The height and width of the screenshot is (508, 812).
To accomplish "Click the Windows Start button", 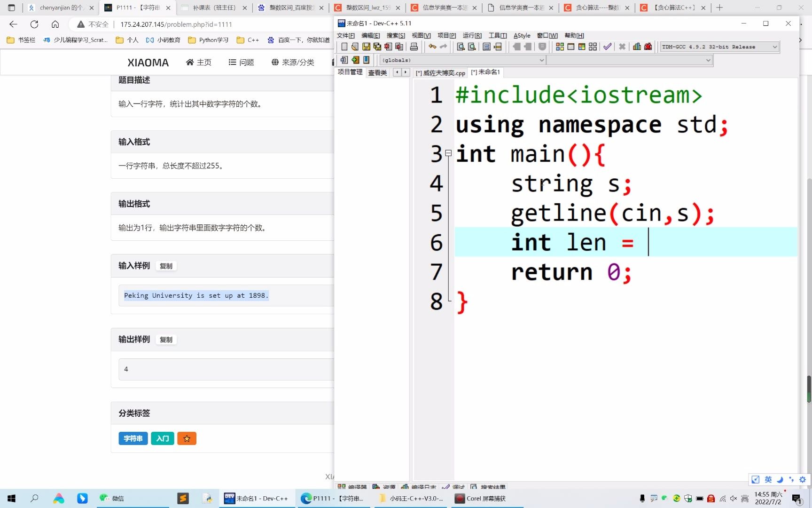I will coord(12,498).
